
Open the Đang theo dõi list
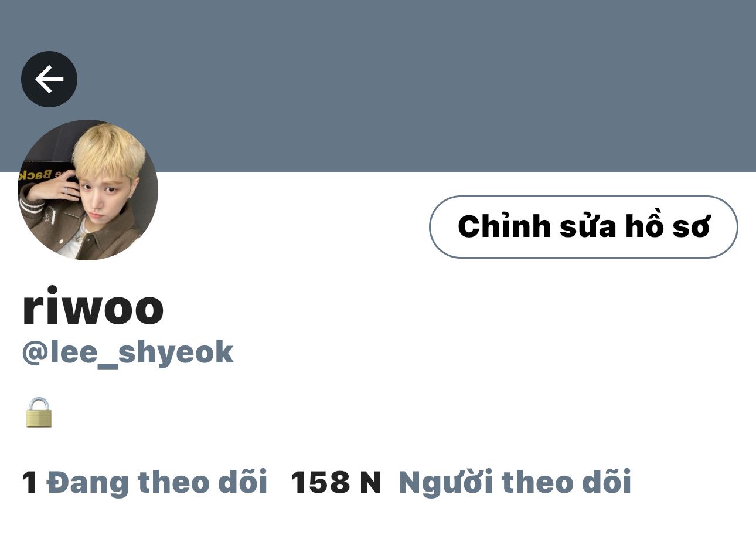tap(157, 482)
